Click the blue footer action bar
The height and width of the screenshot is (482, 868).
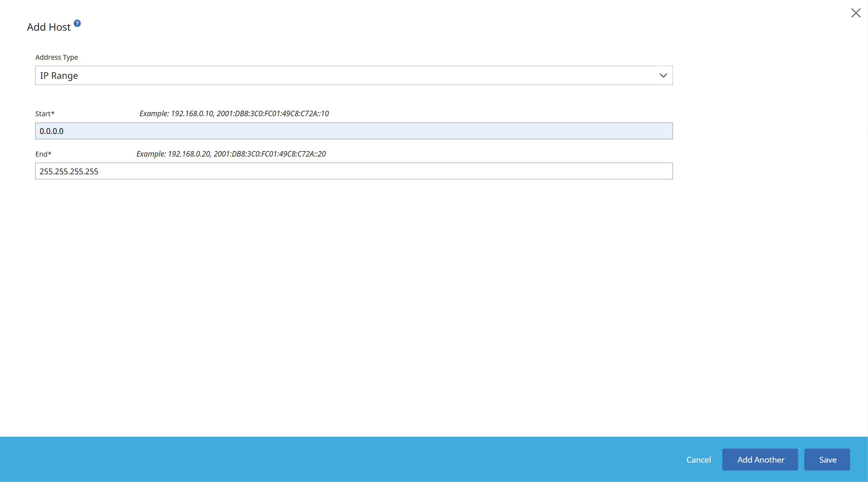337,459
